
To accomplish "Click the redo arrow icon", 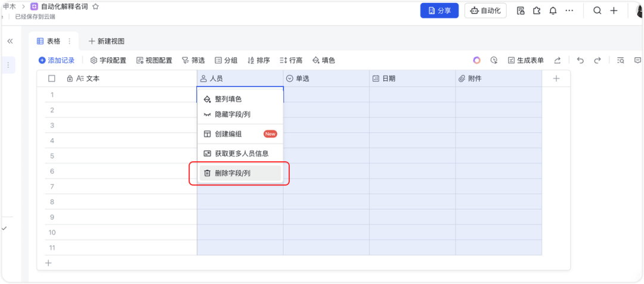I will 597,60.
